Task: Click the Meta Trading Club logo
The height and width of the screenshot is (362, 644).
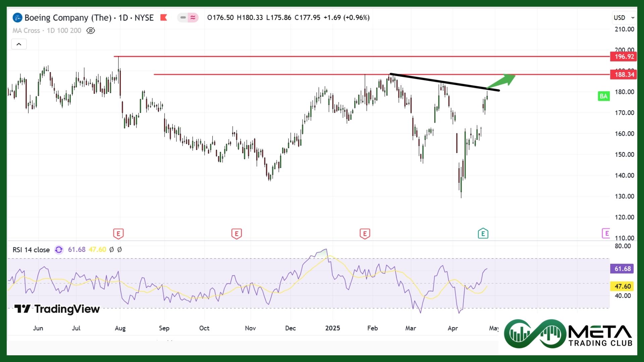Action: [568, 334]
